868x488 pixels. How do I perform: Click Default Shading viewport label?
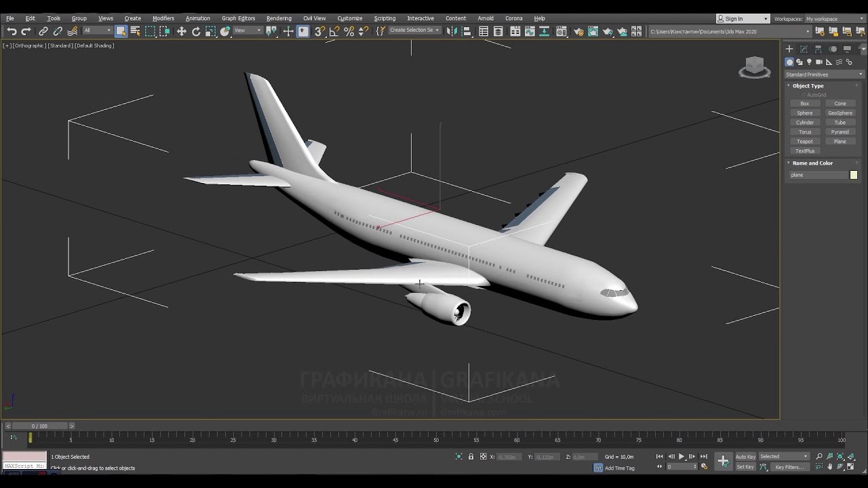click(94, 45)
